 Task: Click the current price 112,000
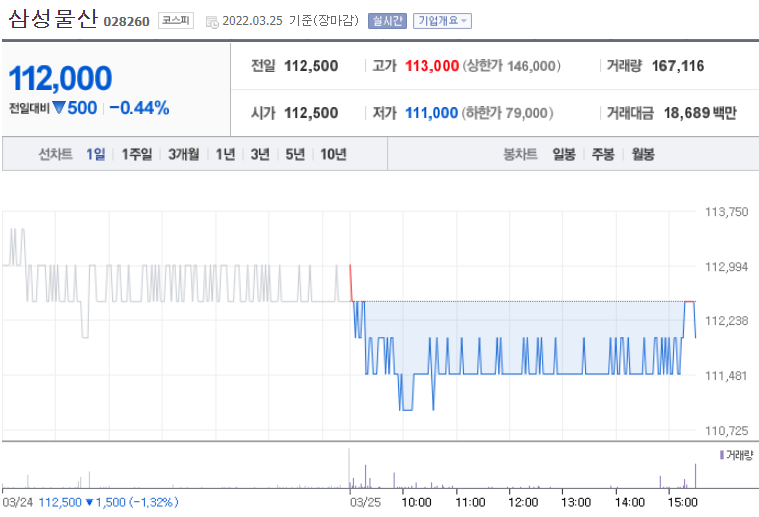61,78
